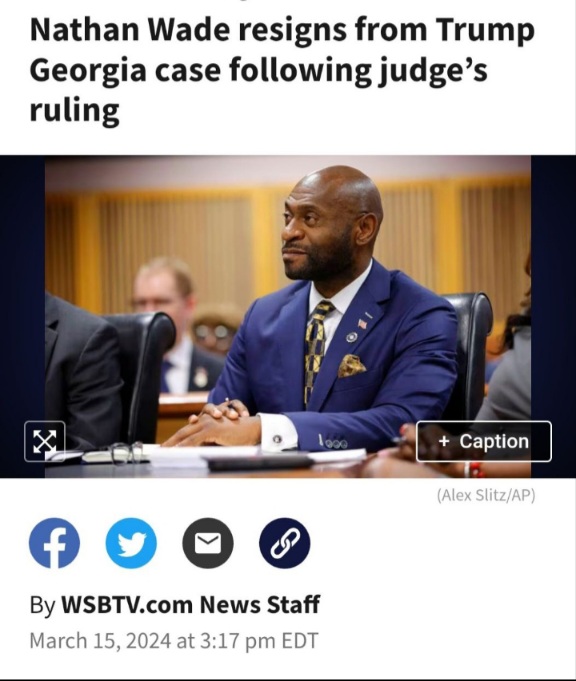576x681 pixels.
Task: Click "Georgia case" in the headline
Action: [x=125, y=70]
